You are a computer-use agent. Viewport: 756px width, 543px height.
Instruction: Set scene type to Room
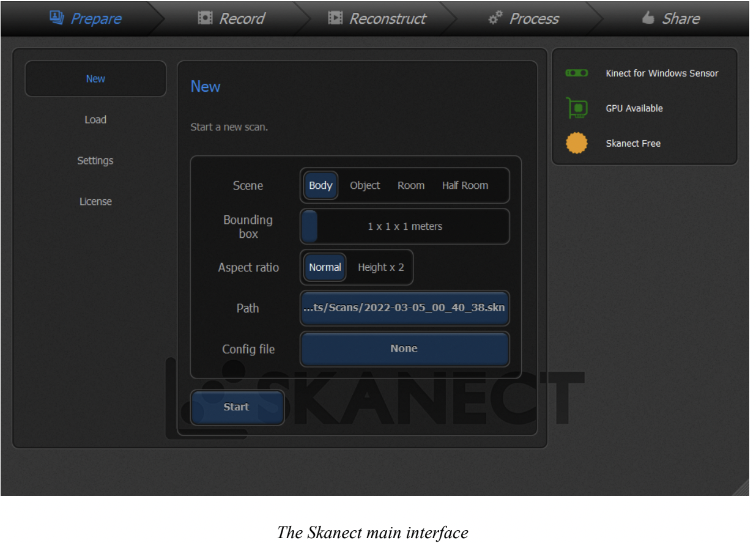tap(410, 185)
